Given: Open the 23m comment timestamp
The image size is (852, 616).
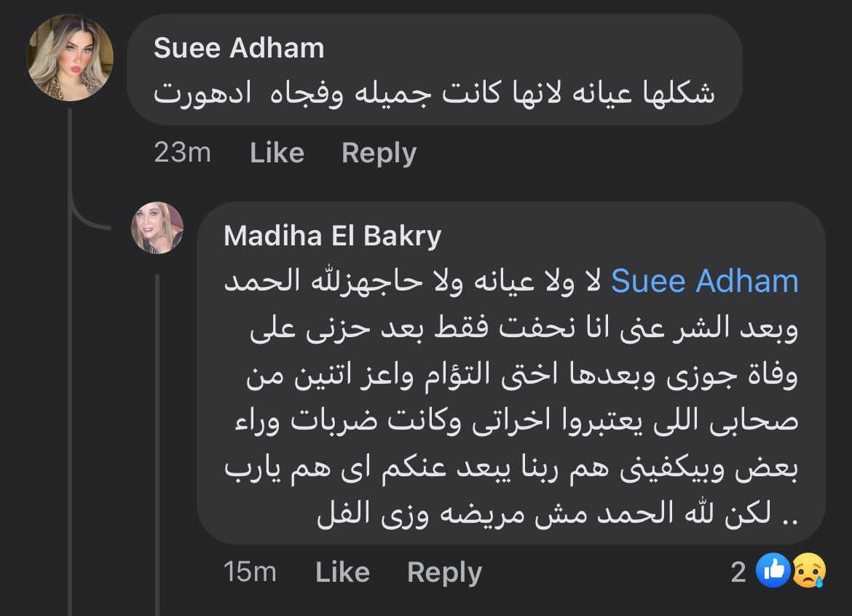Looking at the screenshot, I should coord(182,153).
